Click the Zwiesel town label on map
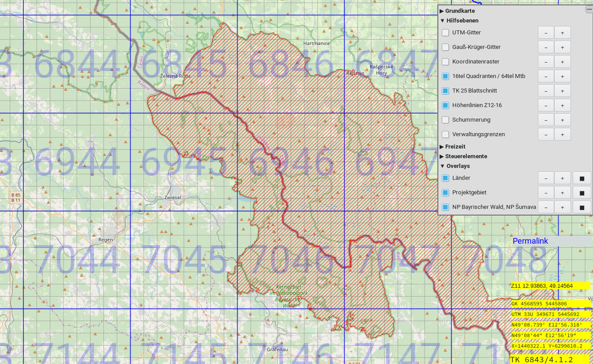 [172, 197]
